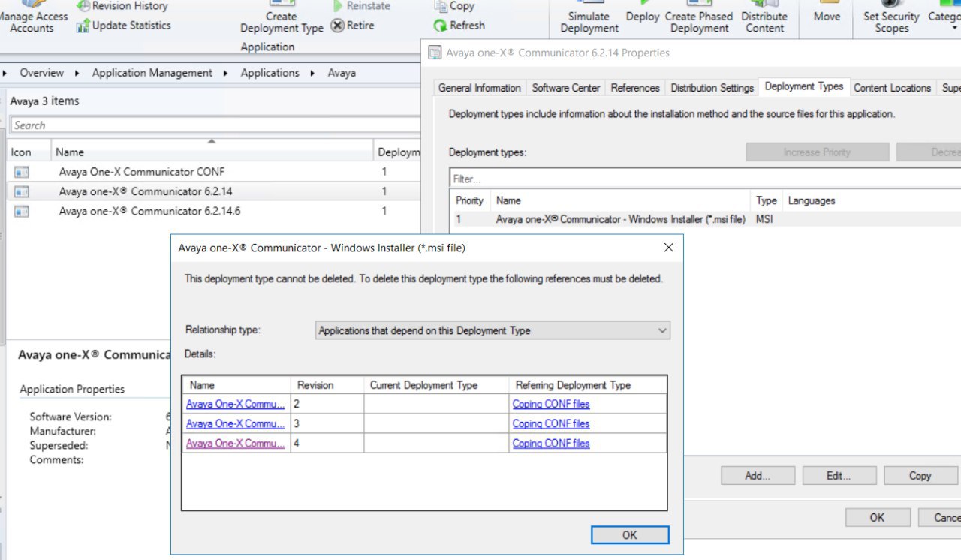Switch to Software Center tab
The width and height of the screenshot is (961, 560).
click(566, 88)
